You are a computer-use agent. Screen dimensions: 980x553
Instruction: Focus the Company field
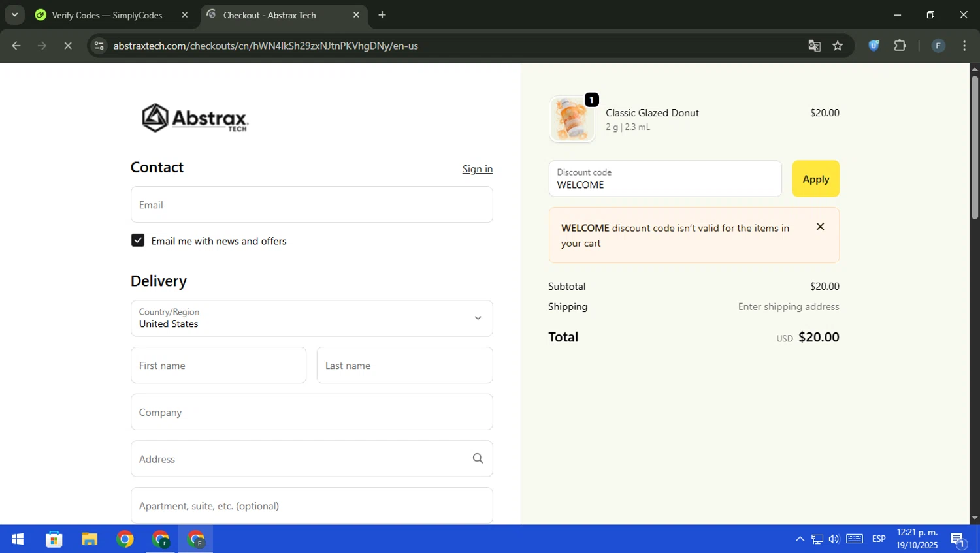pyautogui.click(x=312, y=412)
